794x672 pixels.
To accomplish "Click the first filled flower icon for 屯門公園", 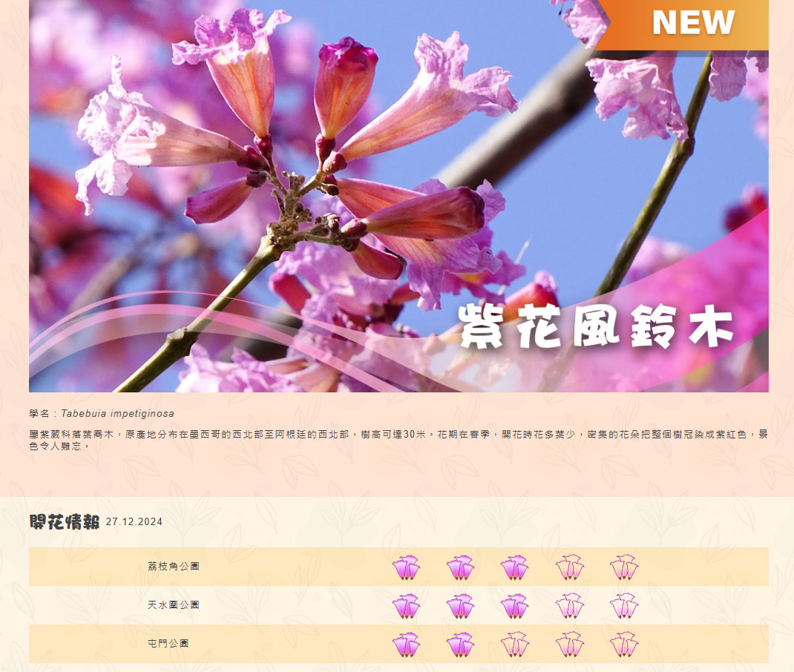I will [406, 645].
